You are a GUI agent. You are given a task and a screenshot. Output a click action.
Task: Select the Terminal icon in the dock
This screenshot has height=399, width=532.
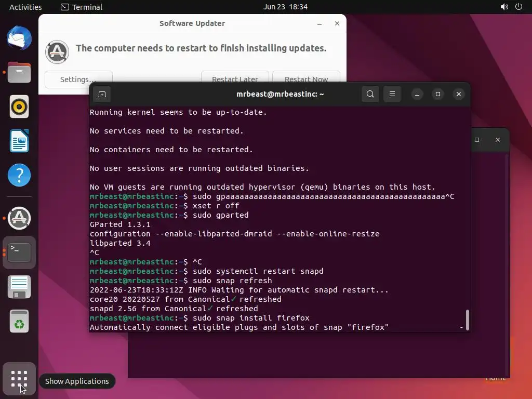(x=19, y=252)
